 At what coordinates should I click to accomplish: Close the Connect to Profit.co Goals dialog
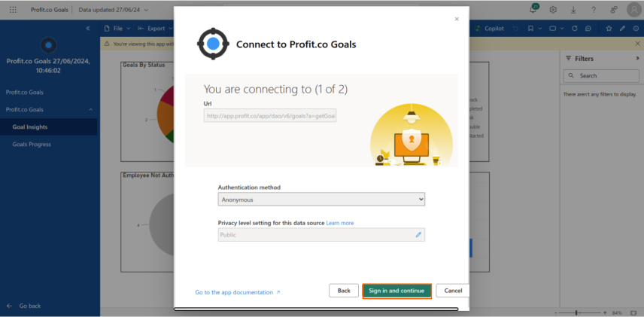tap(457, 19)
